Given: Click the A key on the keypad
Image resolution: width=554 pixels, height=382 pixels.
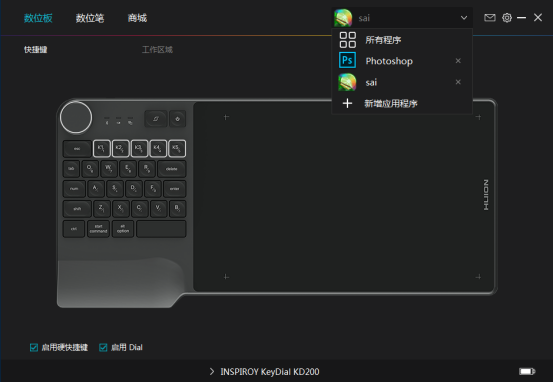Looking at the screenshot, I should pyautogui.click(x=96, y=189).
